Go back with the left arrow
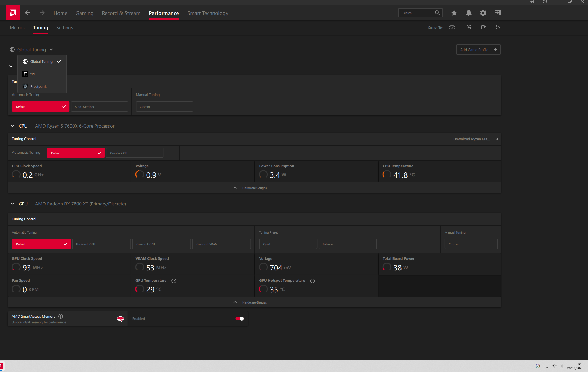This screenshot has height=372, width=588. 27,13
